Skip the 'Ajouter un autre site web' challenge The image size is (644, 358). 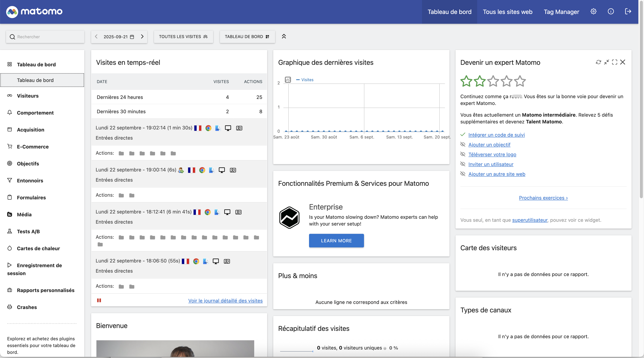pos(463,174)
